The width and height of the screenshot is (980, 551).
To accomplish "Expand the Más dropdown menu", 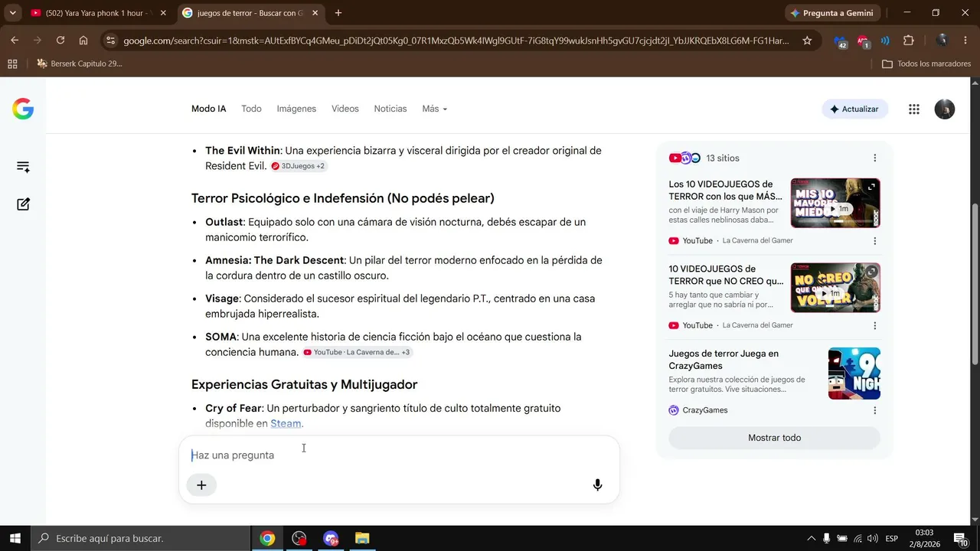I will click(434, 109).
